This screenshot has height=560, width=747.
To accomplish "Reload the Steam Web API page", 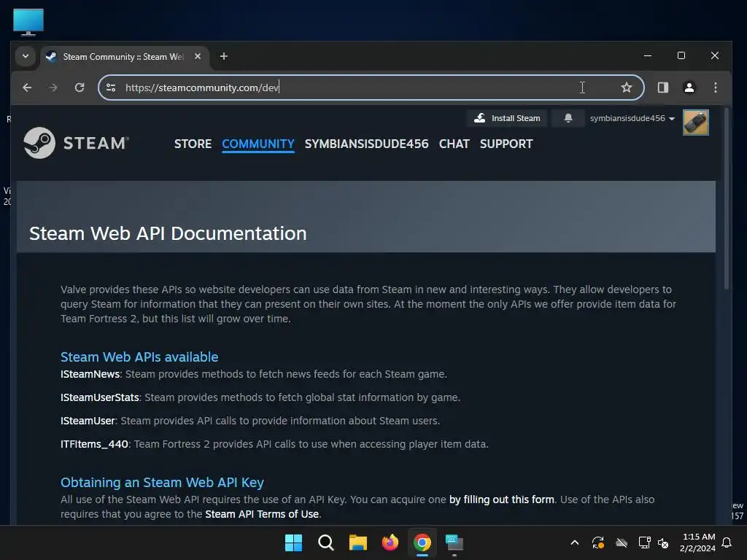I will (x=80, y=87).
